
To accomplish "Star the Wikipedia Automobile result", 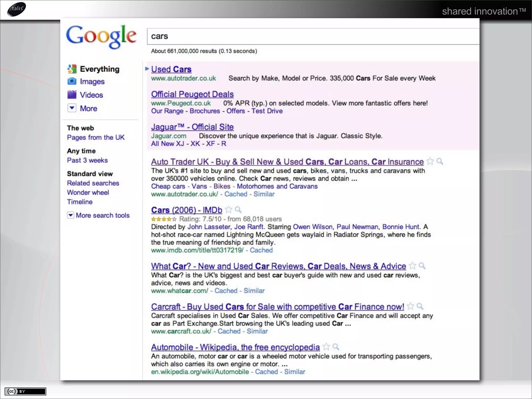I will tap(326, 347).
